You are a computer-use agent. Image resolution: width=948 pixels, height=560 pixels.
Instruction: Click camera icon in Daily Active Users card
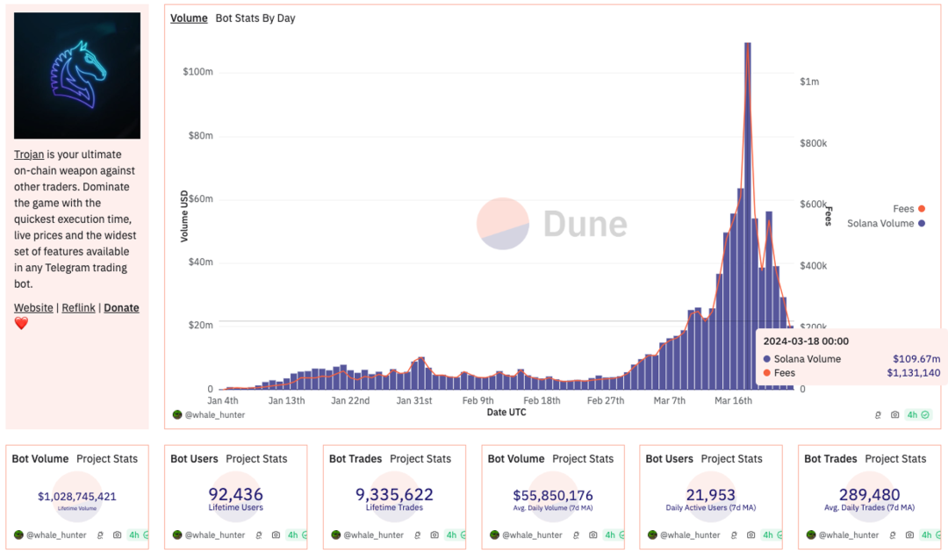(x=751, y=535)
